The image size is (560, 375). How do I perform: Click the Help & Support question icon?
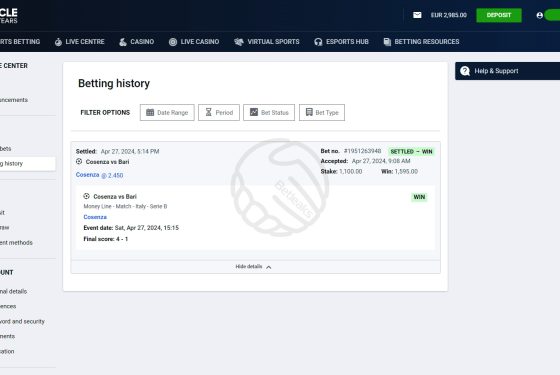[465, 71]
